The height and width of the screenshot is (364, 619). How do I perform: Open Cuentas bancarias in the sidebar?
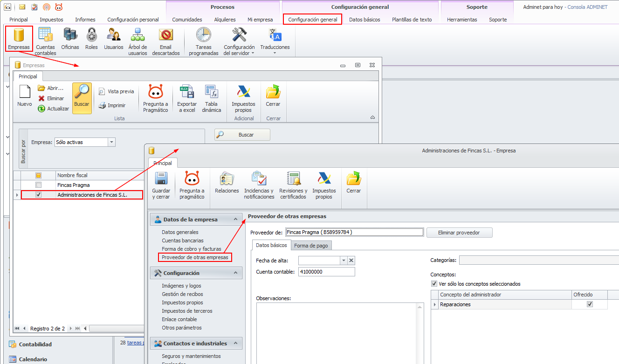click(x=183, y=240)
